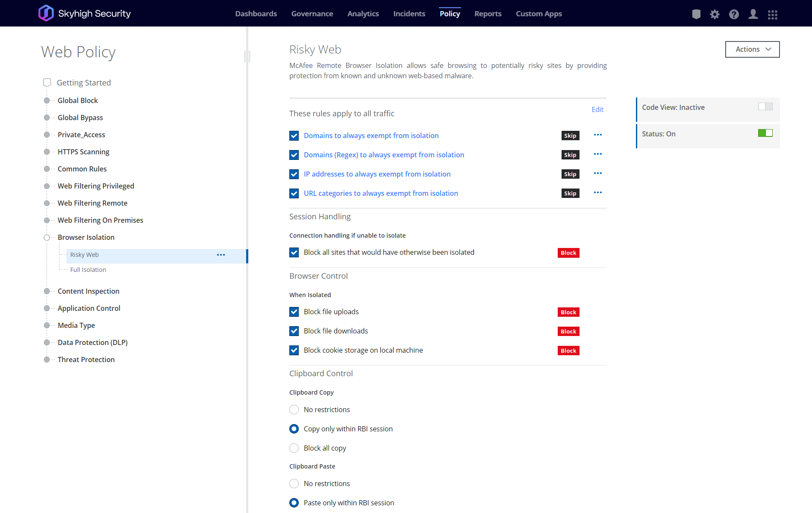Click the sidebar panel resize handle

(x=247, y=56)
